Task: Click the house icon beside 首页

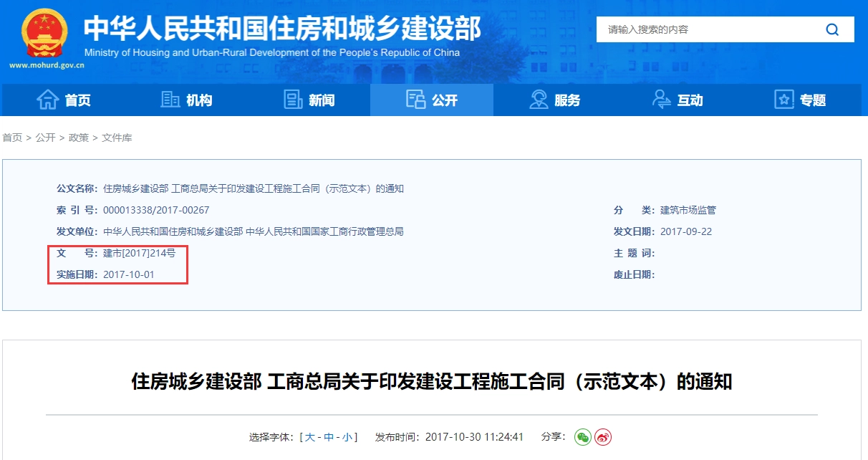Action: pyautogui.click(x=47, y=100)
